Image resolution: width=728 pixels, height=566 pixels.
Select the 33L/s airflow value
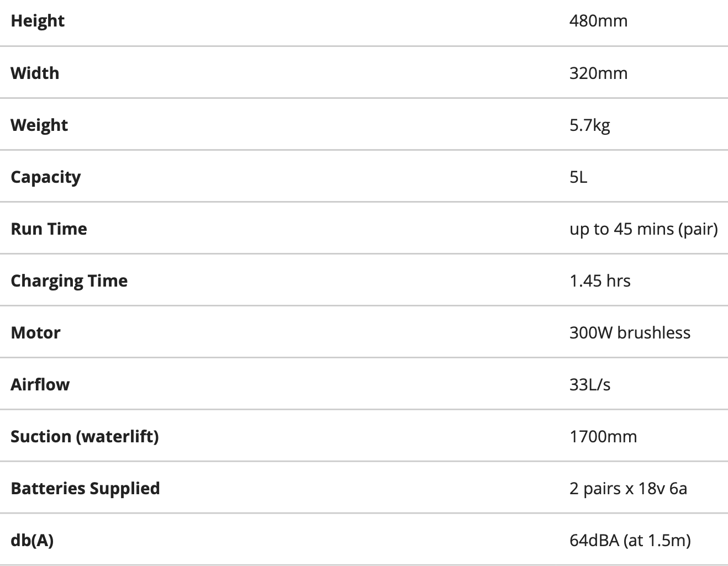[x=590, y=384]
